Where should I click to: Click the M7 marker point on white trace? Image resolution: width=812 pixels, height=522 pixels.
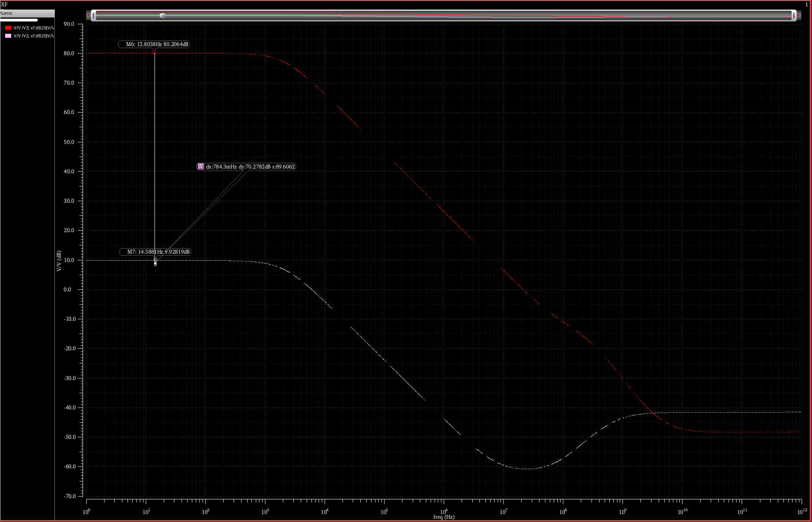point(155,260)
